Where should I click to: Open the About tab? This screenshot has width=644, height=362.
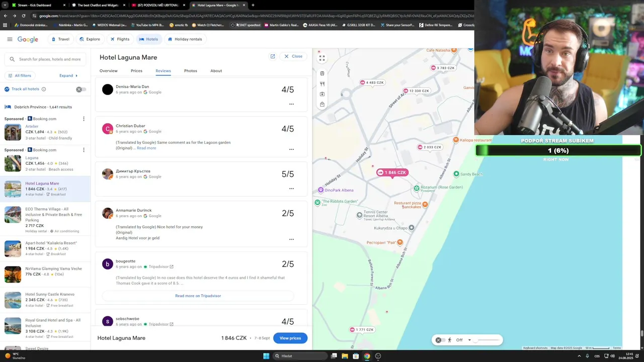point(216,71)
